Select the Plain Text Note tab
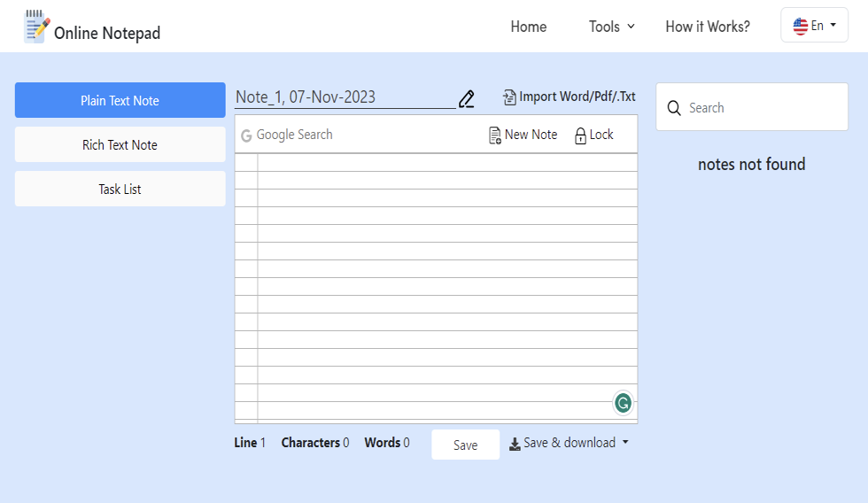868x503 pixels. click(120, 100)
